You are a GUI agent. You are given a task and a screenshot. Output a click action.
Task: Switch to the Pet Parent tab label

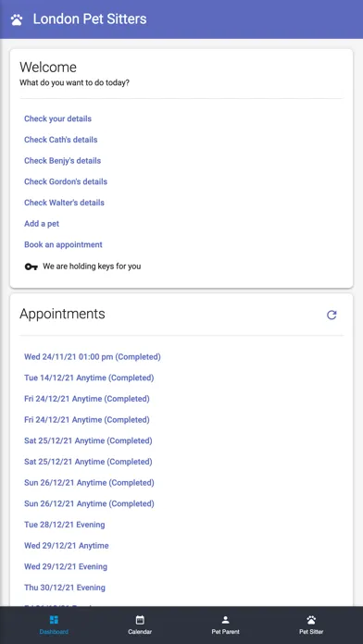225,632
